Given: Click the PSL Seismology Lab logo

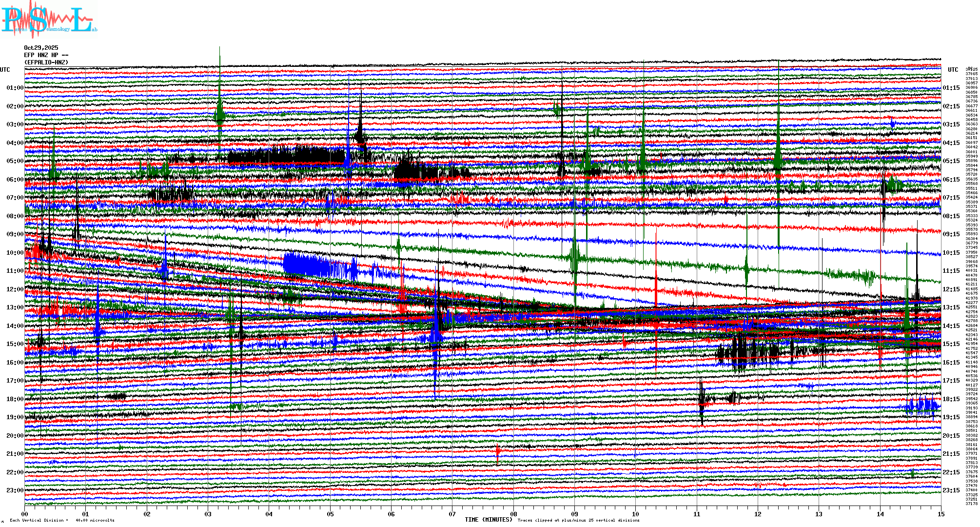Looking at the screenshot, I should (48, 20).
